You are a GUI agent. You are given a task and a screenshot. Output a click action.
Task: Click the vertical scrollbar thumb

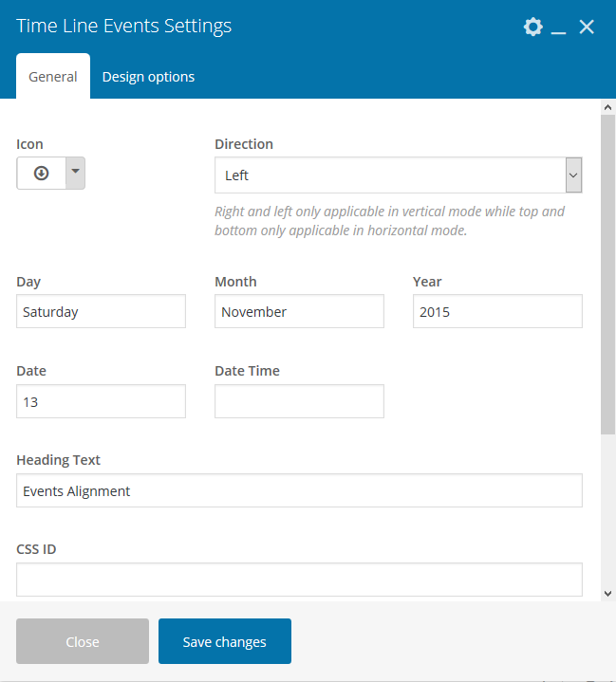click(x=607, y=275)
